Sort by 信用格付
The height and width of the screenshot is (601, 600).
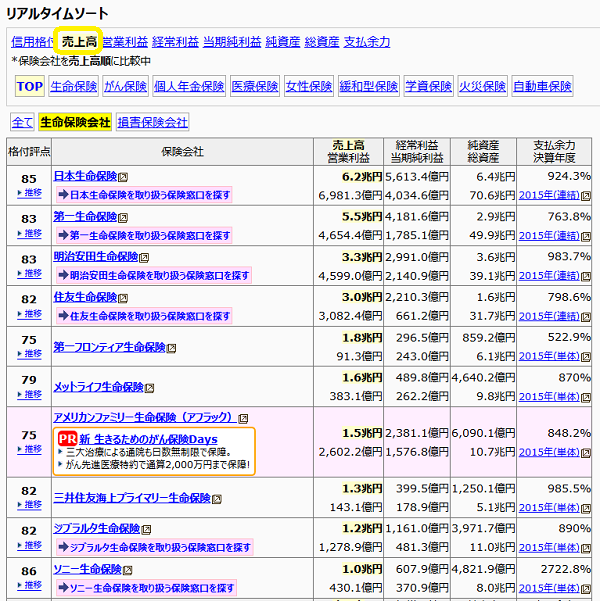point(32,42)
